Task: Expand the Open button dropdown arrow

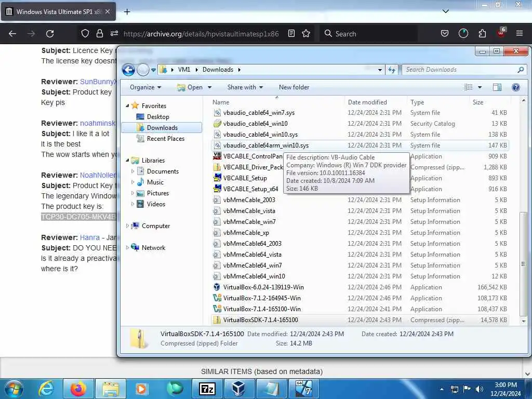Action: point(210,87)
